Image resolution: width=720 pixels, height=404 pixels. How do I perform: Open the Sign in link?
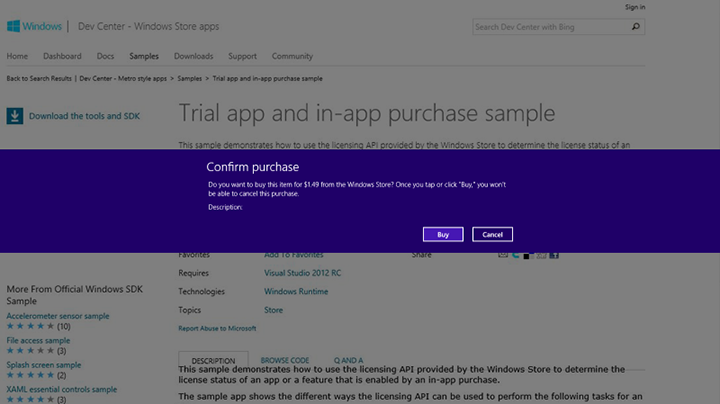pos(635,7)
